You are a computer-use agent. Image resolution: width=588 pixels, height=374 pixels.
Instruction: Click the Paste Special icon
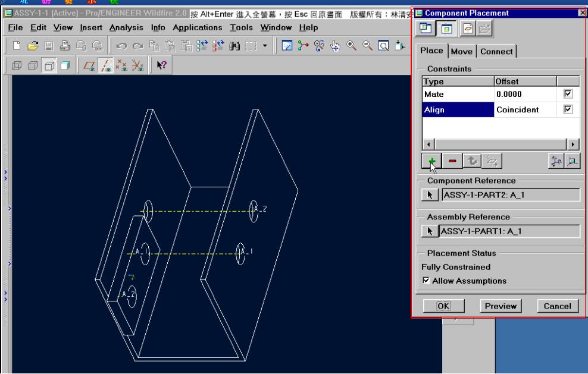(186, 46)
